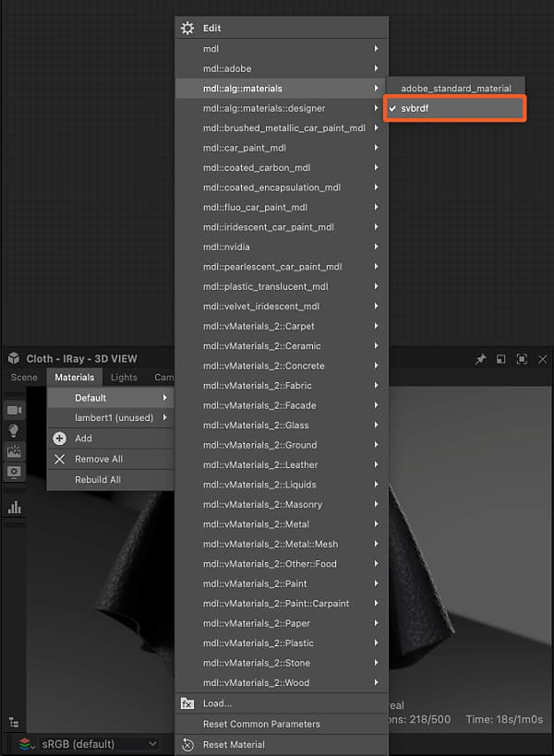554x756 pixels.
Task: Click the dock panel icon next to pin
Action: coord(501,359)
